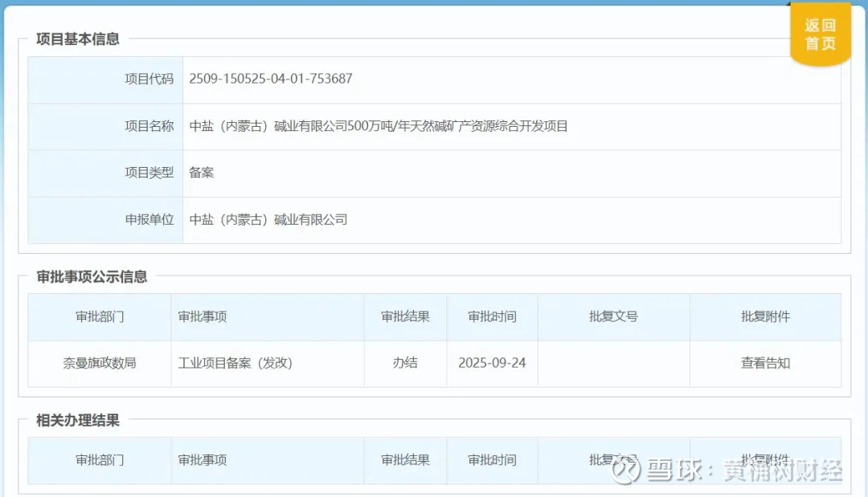Screen dimensions: 868x497
Task: Click the 项目名称 label cell
Action: [106, 127]
